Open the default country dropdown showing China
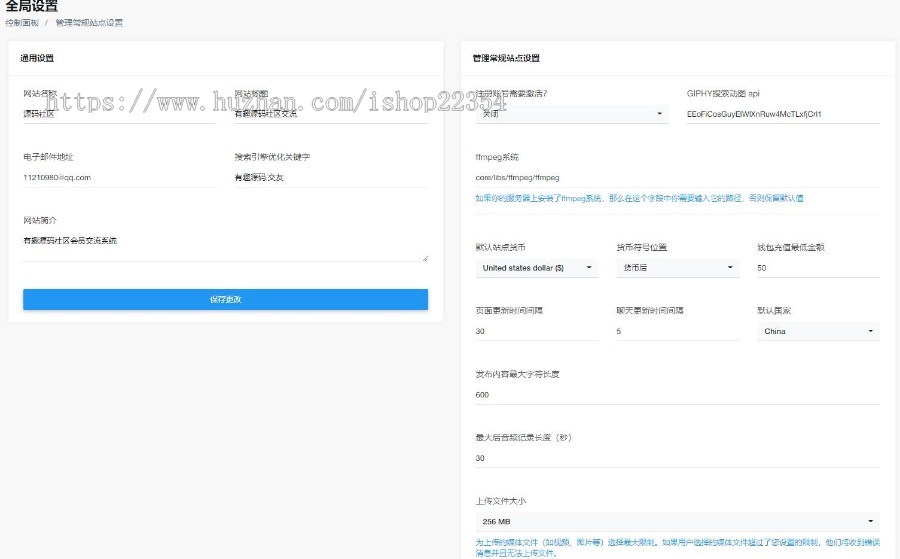Image resolution: width=900 pixels, height=559 pixels. point(818,331)
